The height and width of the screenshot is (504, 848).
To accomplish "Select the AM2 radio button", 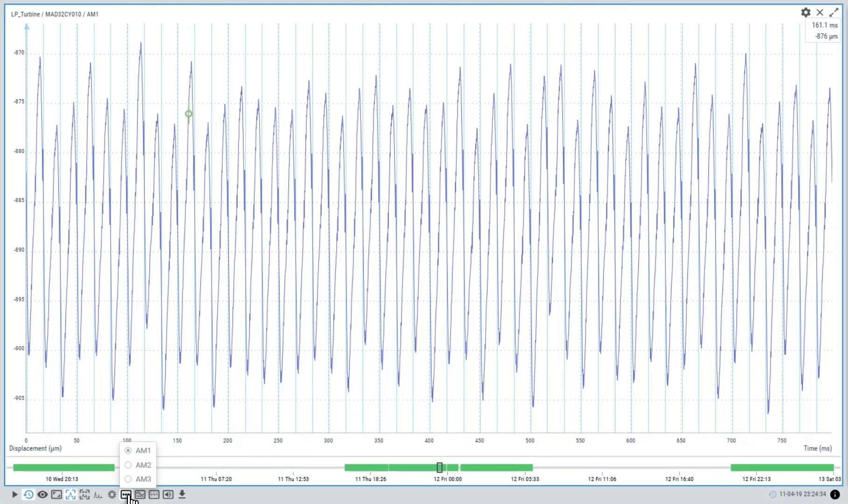I will click(128, 465).
